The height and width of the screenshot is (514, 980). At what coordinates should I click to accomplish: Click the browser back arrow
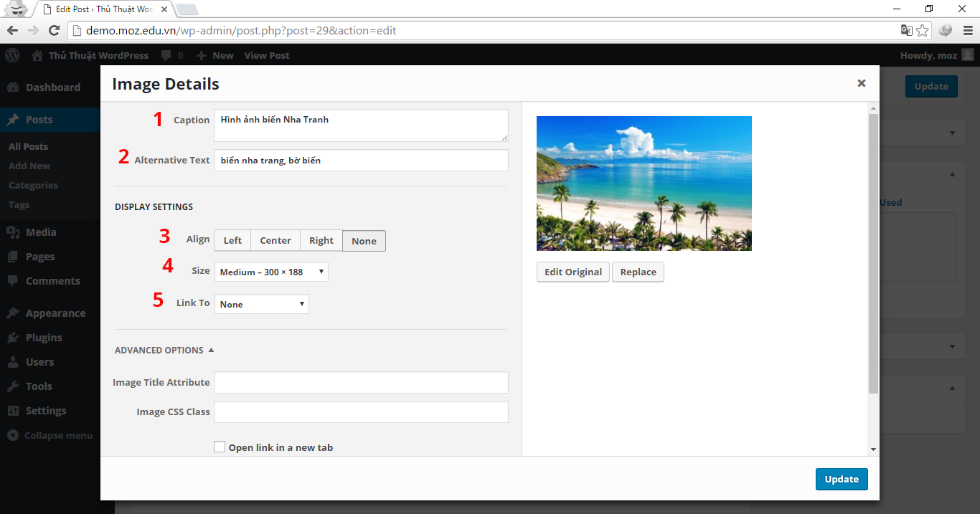pos(12,31)
